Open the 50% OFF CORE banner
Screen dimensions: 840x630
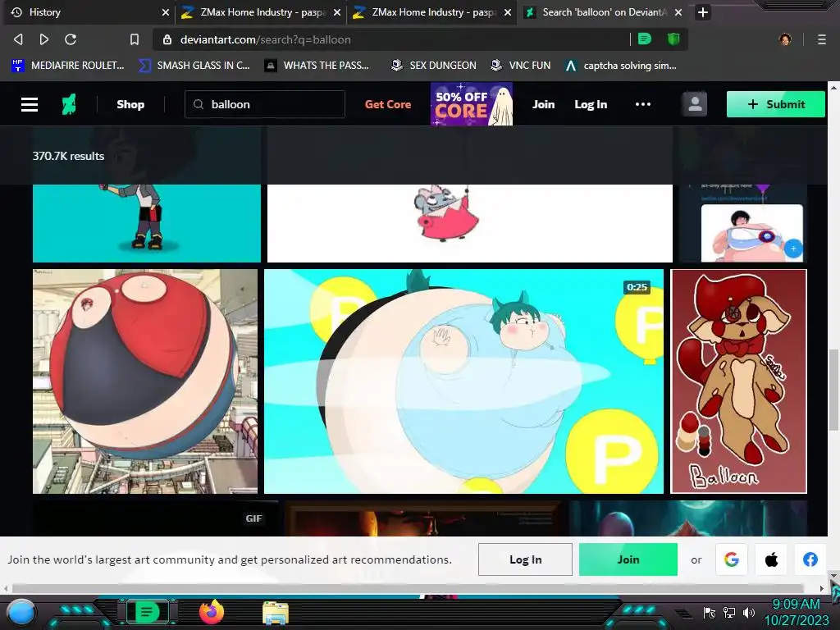pyautogui.click(x=472, y=104)
